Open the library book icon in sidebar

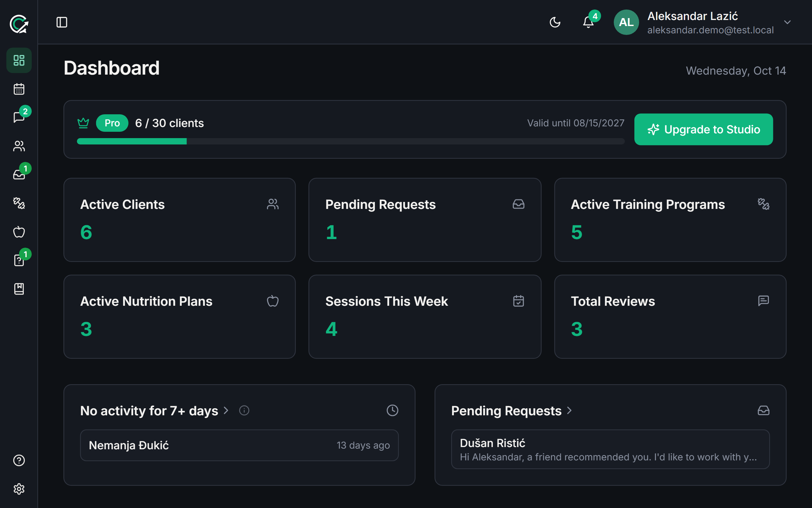(19, 289)
